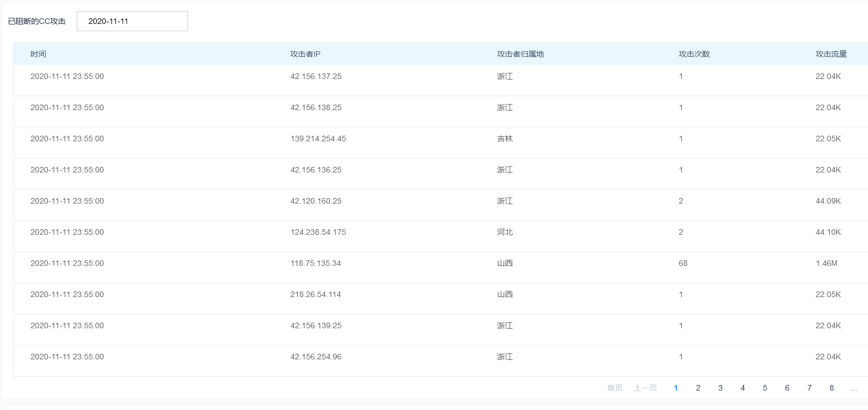Select IP cell 42.156.254.96

[316, 357]
